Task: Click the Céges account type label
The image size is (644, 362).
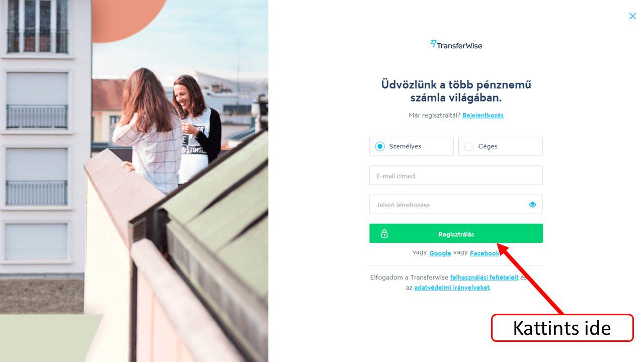Action: [x=488, y=146]
